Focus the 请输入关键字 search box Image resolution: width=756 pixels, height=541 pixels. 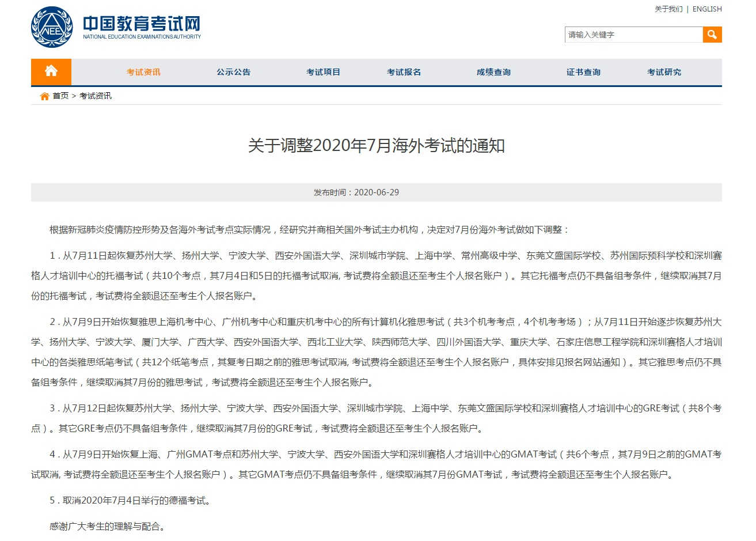point(633,35)
